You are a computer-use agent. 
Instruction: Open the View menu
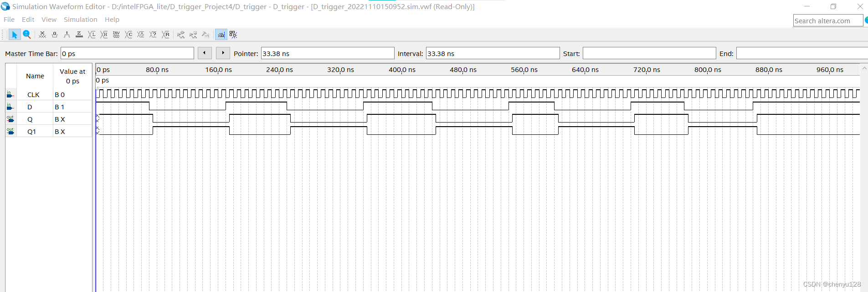pyautogui.click(x=49, y=20)
